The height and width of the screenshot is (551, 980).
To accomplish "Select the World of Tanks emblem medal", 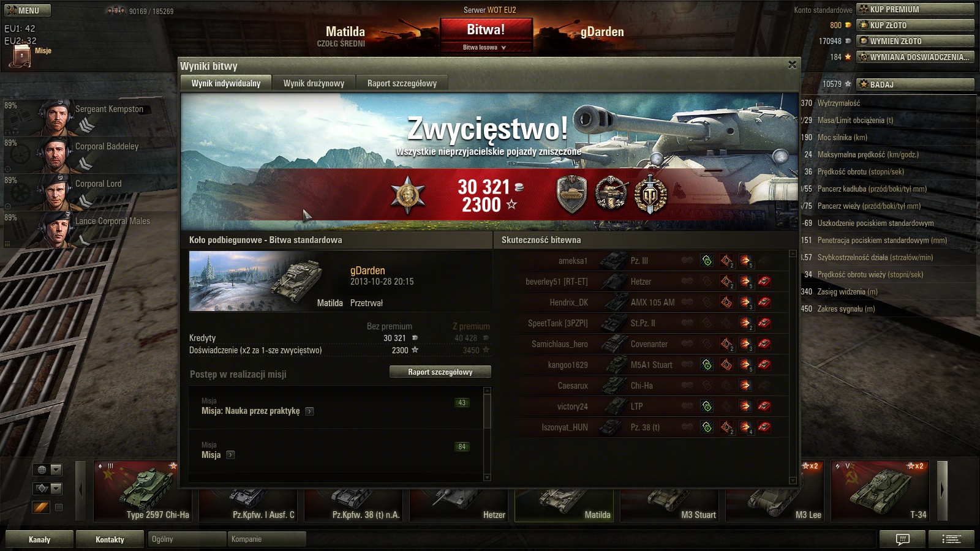I will 650,195.
